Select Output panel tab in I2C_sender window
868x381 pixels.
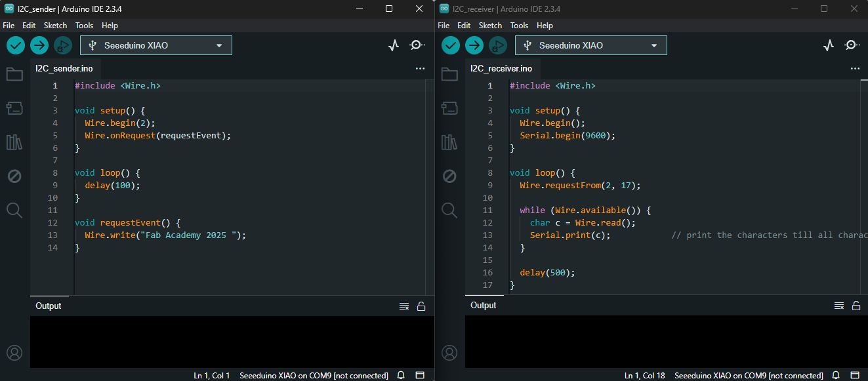coord(49,306)
